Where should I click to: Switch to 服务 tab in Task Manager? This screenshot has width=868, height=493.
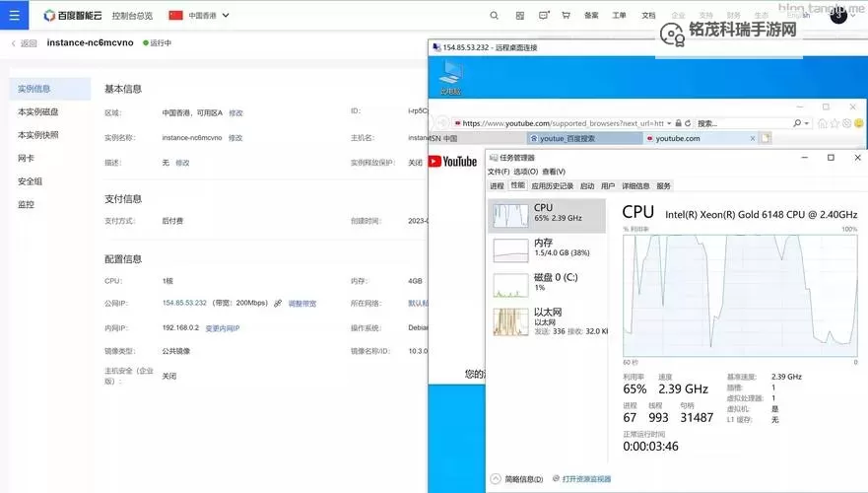[663, 186]
